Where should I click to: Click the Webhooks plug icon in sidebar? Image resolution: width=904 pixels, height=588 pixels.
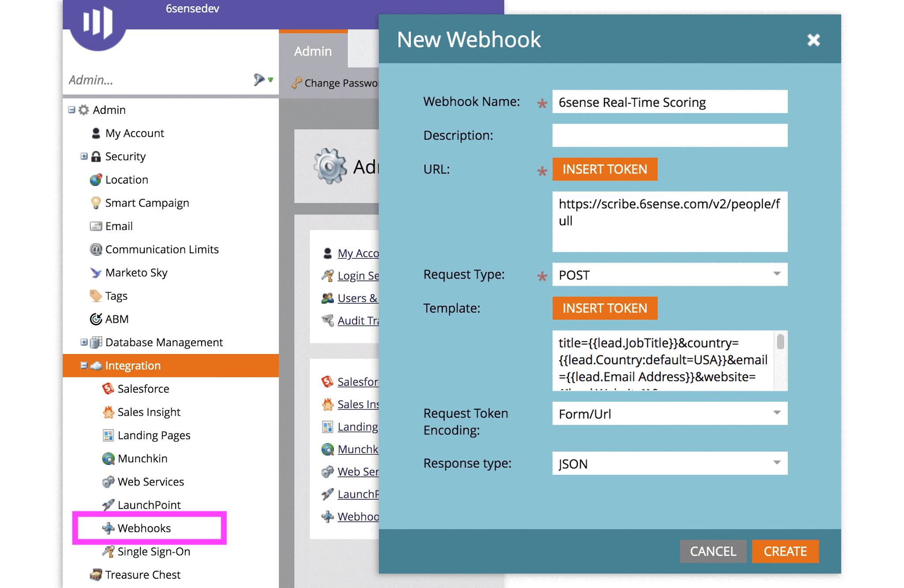click(x=108, y=528)
